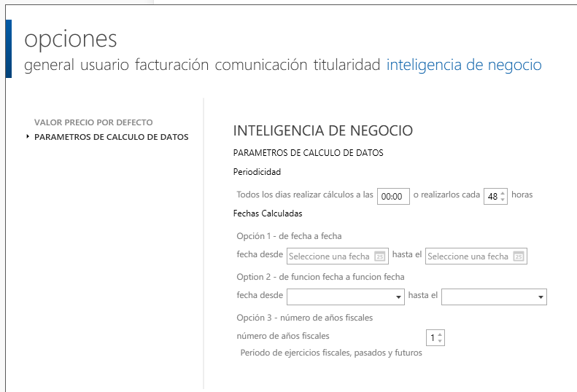Click the hasta el date input
The height and width of the screenshot is (392, 577).
468,256
